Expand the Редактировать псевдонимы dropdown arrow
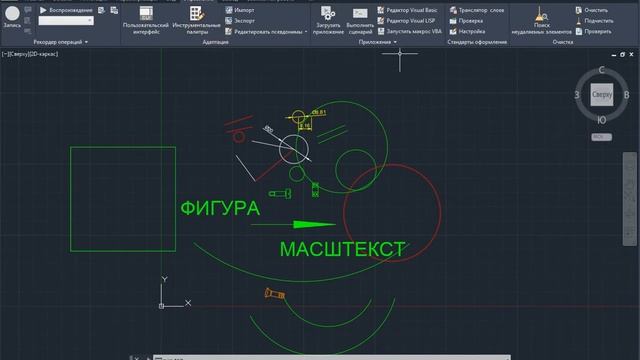This screenshot has width=640, height=360. click(306, 31)
